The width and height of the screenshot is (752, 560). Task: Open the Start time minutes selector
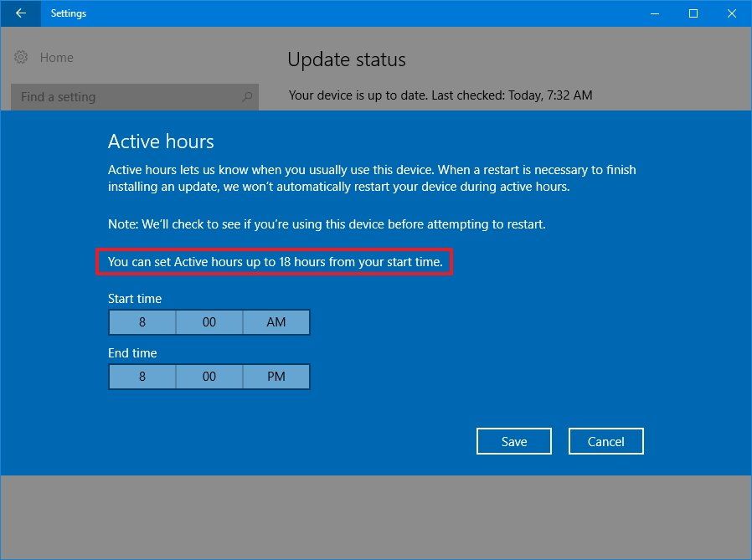tap(209, 322)
